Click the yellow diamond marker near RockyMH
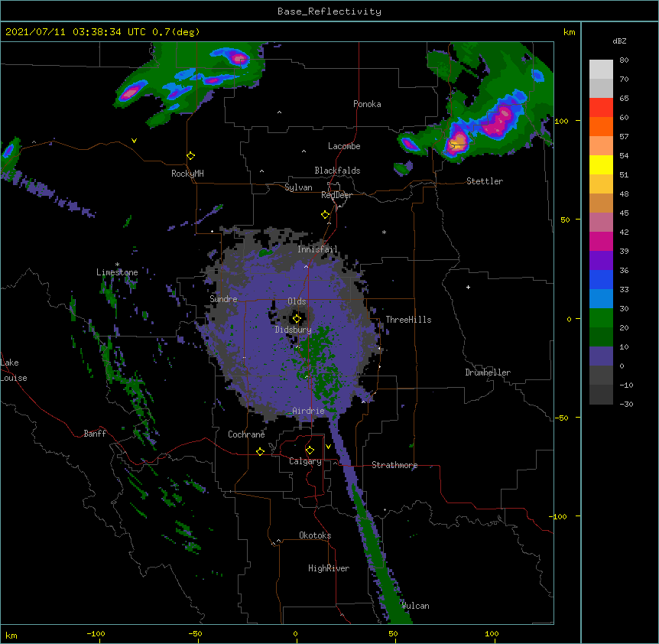 pyautogui.click(x=190, y=156)
